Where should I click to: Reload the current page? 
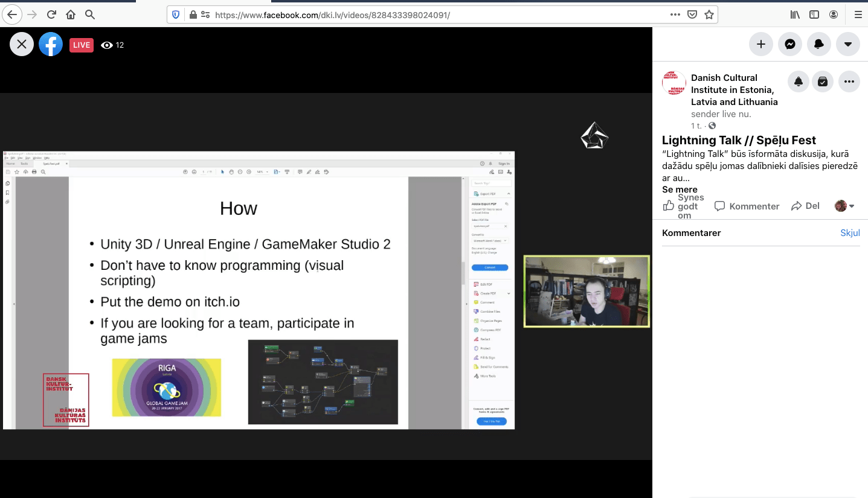[51, 14]
